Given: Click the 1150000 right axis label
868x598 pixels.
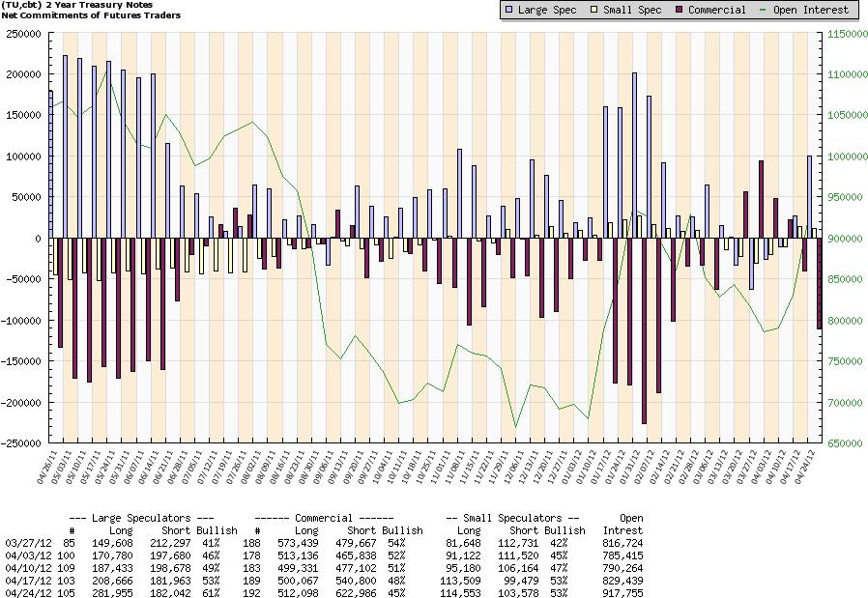Looking at the screenshot, I should (x=847, y=34).
